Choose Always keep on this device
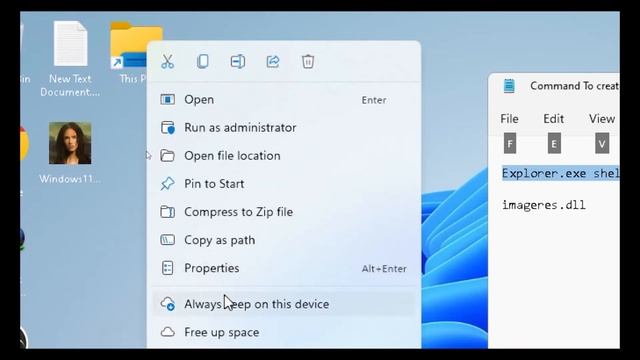Screen dimensions: 640x360 [284, 304]
